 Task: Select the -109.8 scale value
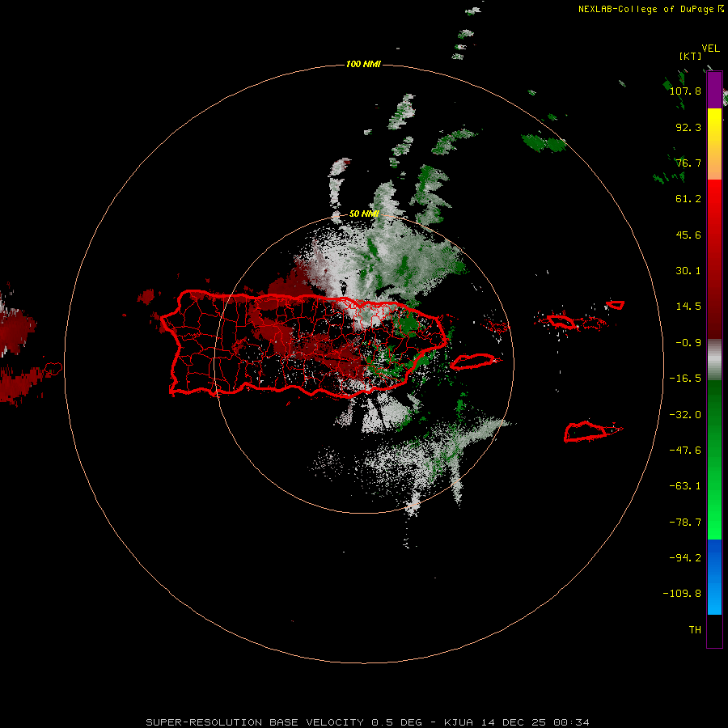(x=682, y=594)
